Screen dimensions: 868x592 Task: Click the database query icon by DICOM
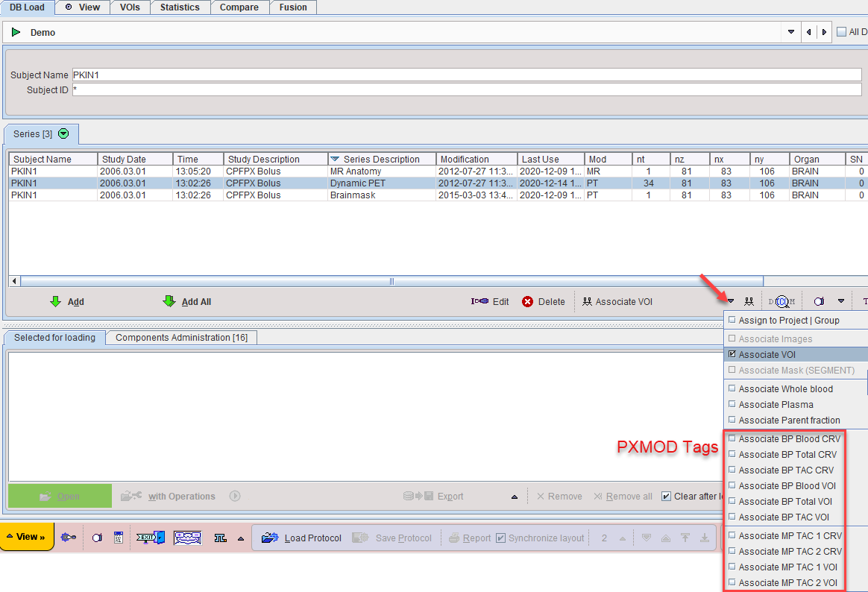coord(819,301)
